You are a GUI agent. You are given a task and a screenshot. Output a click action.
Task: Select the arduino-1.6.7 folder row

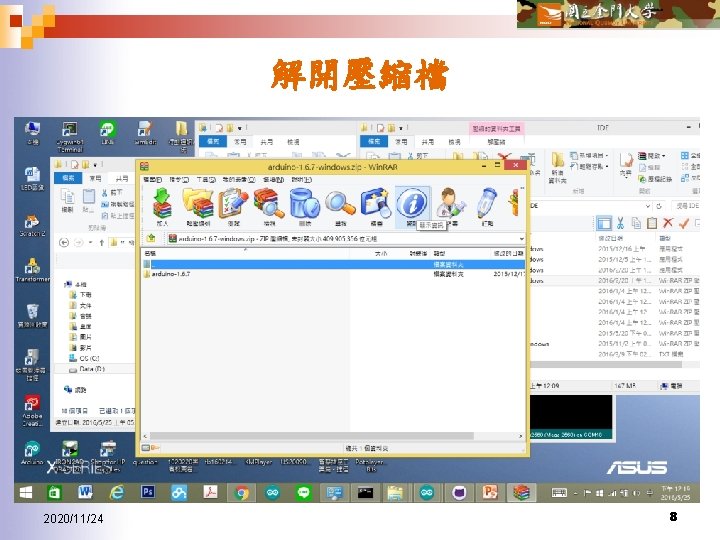pos(333,274)
